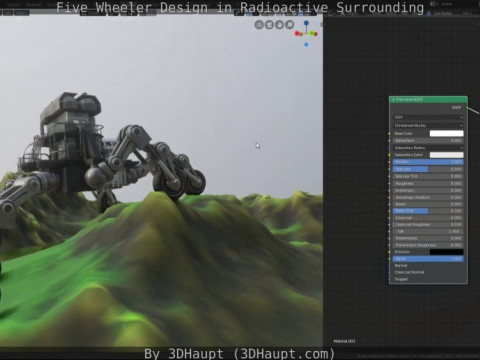
Task: Expand the Subsurface Radius dropdown
Action: 428,148
